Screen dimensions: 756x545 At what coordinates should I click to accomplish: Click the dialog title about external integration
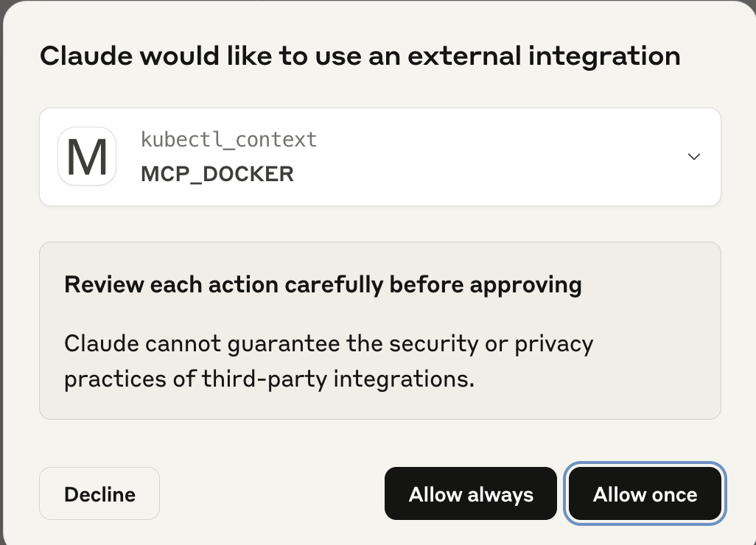click(360, 56)
